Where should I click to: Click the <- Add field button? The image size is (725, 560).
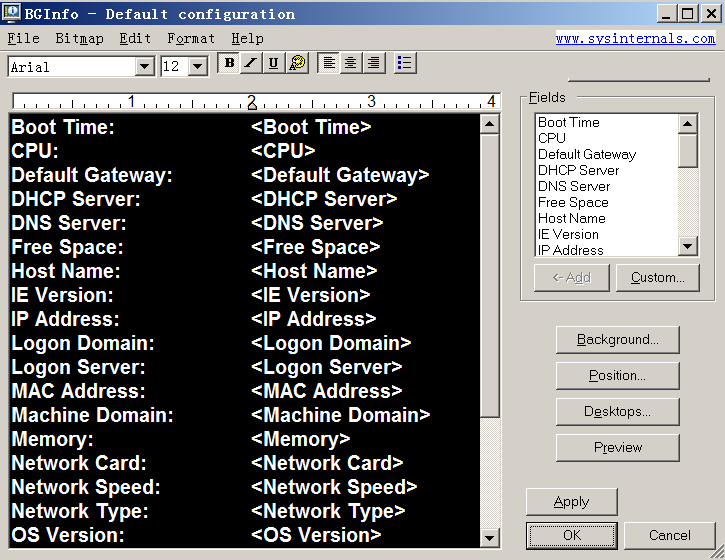pos(572,277)
